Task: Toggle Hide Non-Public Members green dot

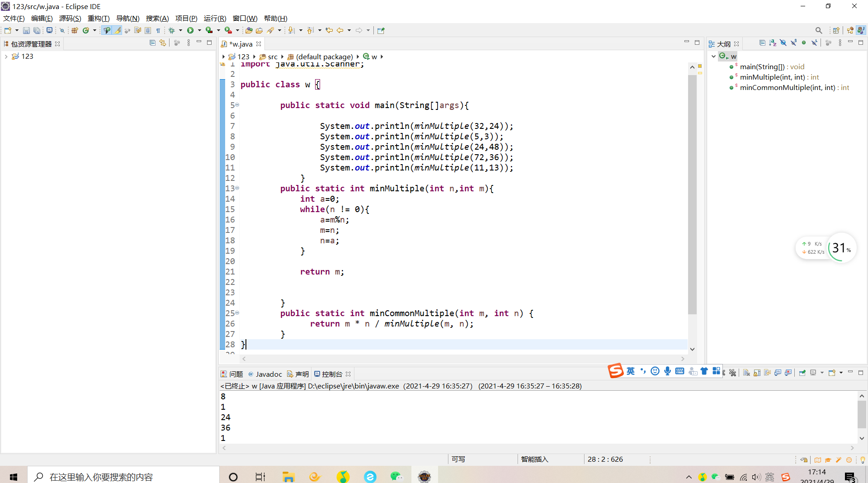Action: click(804, 43)
